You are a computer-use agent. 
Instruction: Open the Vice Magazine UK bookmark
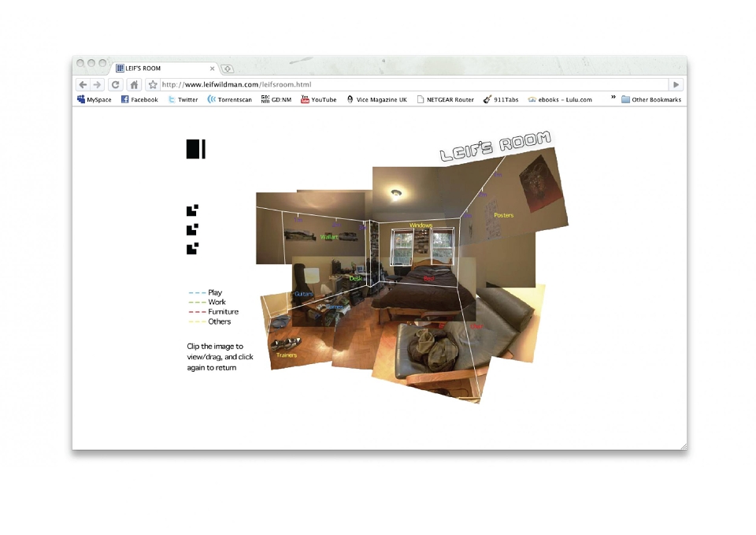376,99
